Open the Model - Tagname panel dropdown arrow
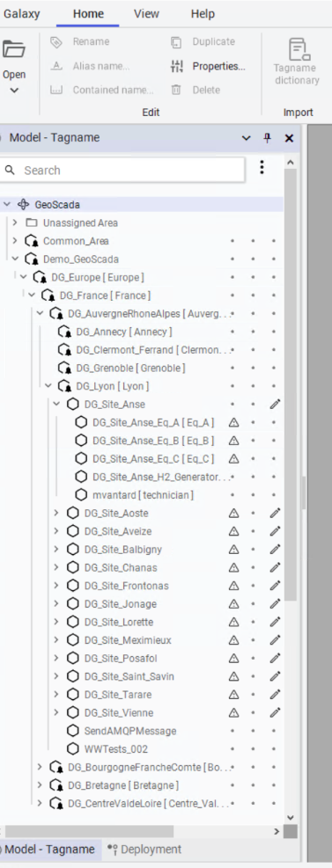Screen dimensions: 332x868 click(247, 138)
